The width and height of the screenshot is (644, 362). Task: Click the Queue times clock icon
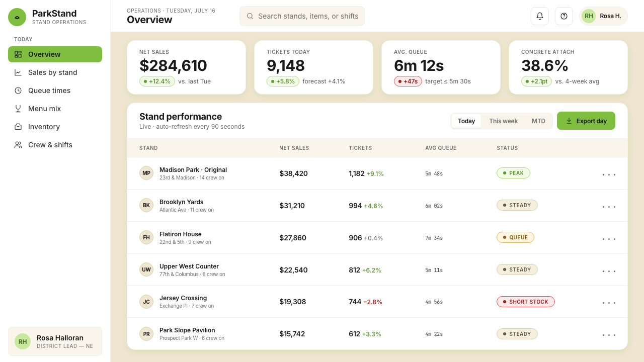tap(18, 90)
